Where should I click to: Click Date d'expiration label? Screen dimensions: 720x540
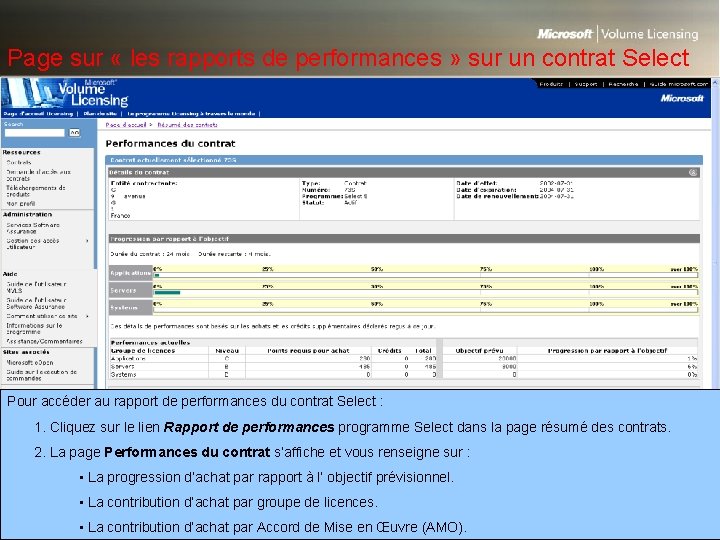tap(486, 190)
